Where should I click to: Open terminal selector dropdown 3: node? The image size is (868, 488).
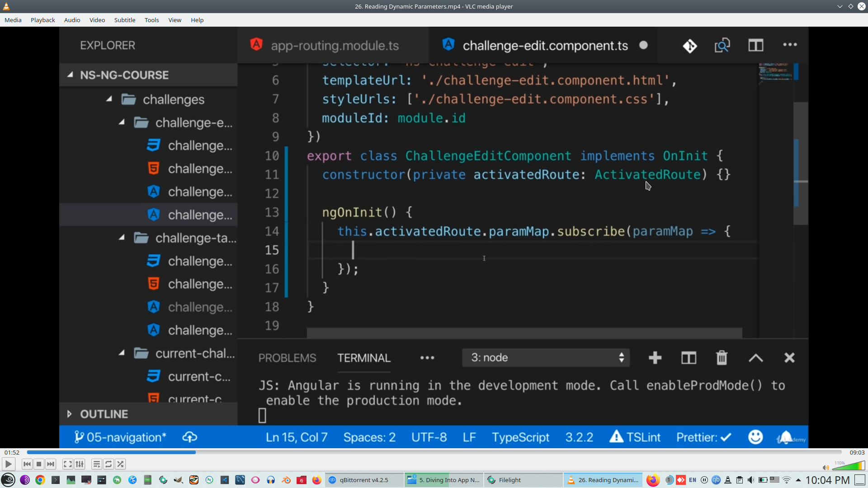tap(546, 358)
